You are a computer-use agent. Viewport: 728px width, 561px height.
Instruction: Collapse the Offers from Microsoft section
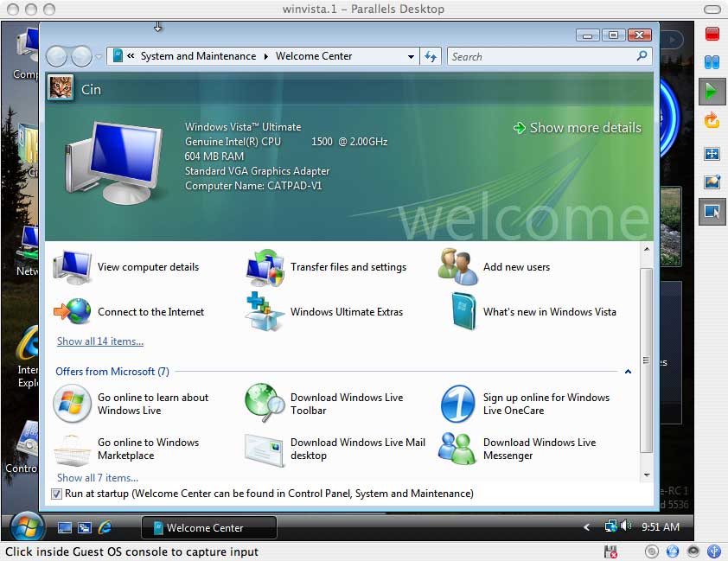point(628,371)
